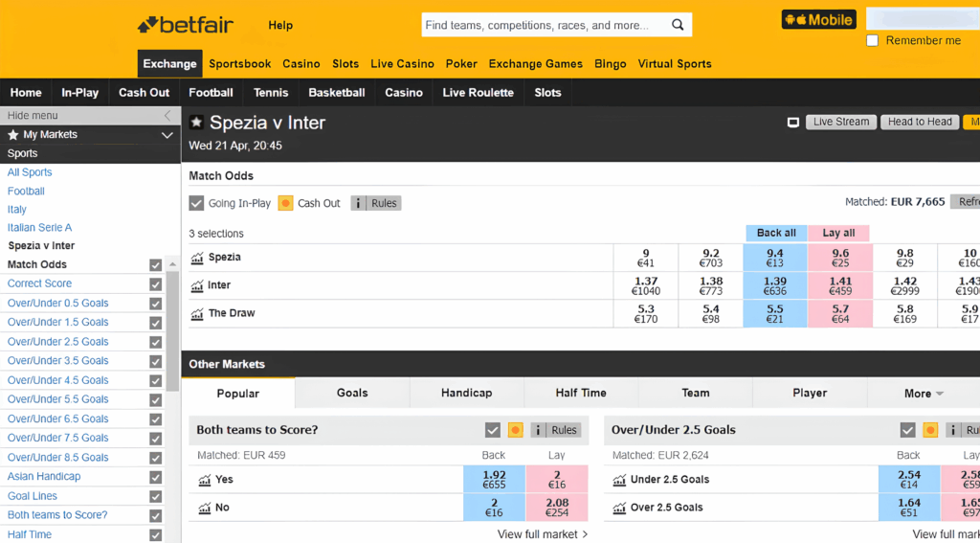
Task: Switch to the Handicap tab
Action: 466,394
